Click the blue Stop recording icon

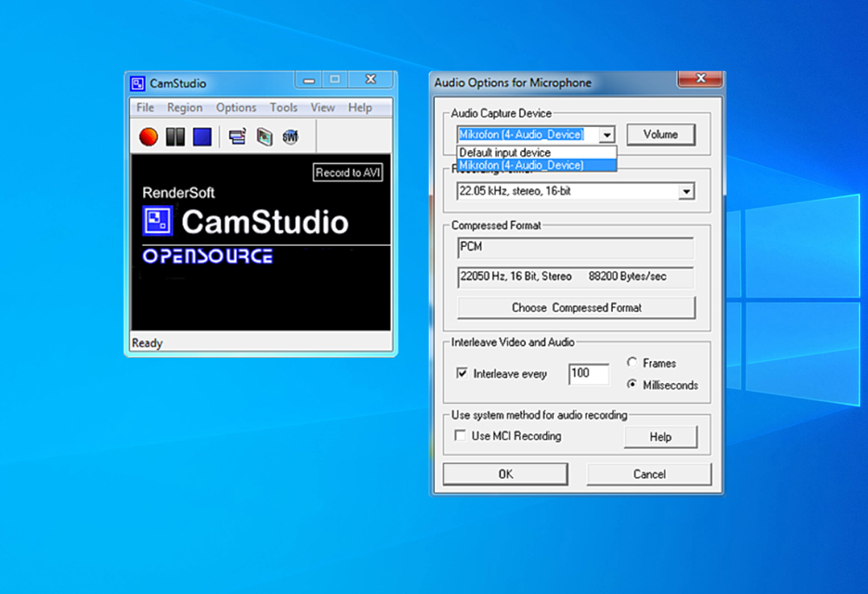[x=202, y=136]
